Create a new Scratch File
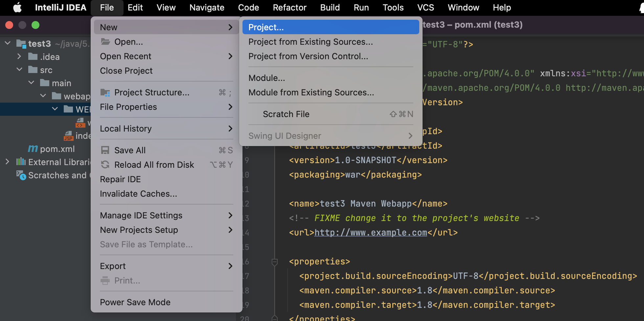 pos(331,114)
